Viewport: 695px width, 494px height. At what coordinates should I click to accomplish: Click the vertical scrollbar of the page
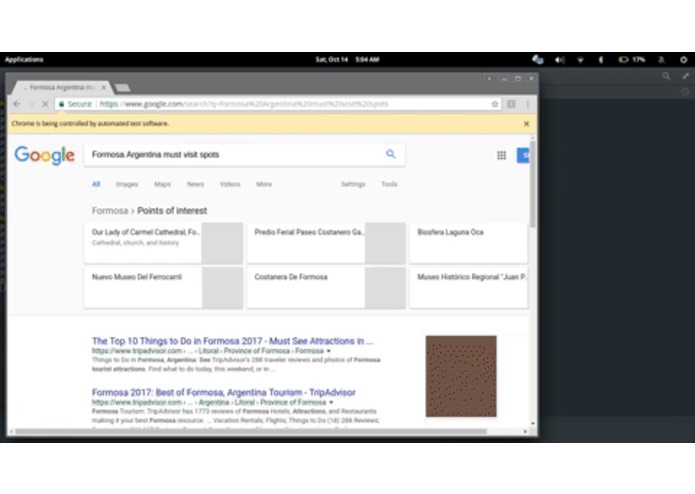click(533, 185)
